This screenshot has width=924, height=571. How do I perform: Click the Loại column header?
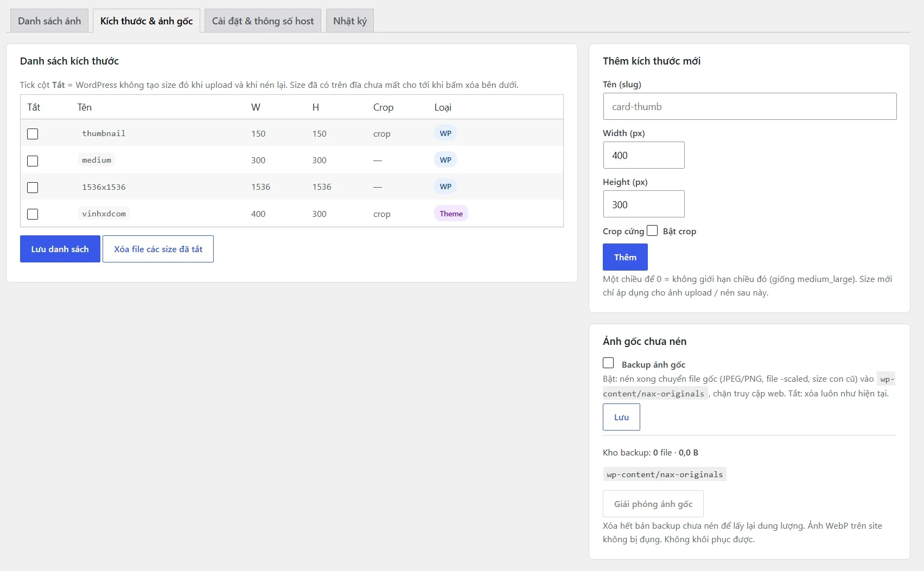[x=443, y=107]
